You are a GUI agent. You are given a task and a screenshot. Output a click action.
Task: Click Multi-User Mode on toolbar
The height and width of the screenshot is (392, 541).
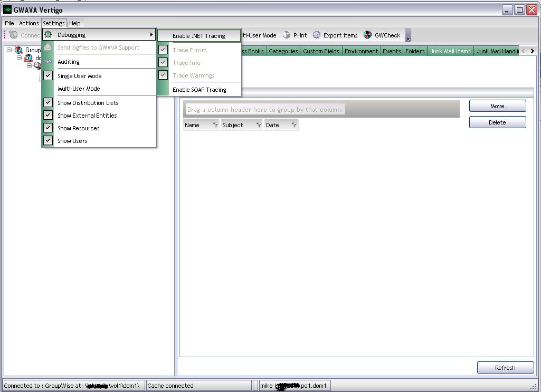tap(259, 35)
